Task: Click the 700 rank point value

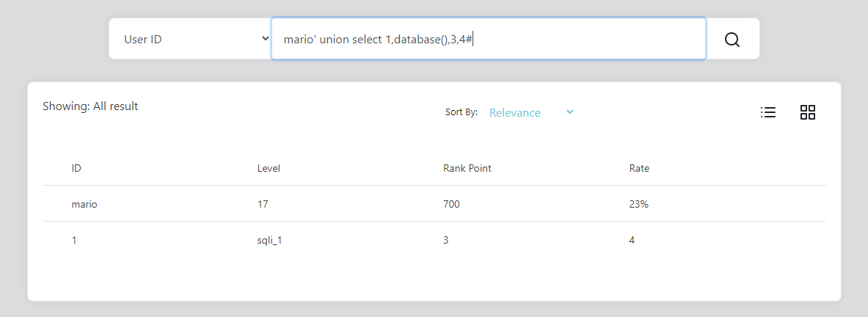Action: point(451,204)
